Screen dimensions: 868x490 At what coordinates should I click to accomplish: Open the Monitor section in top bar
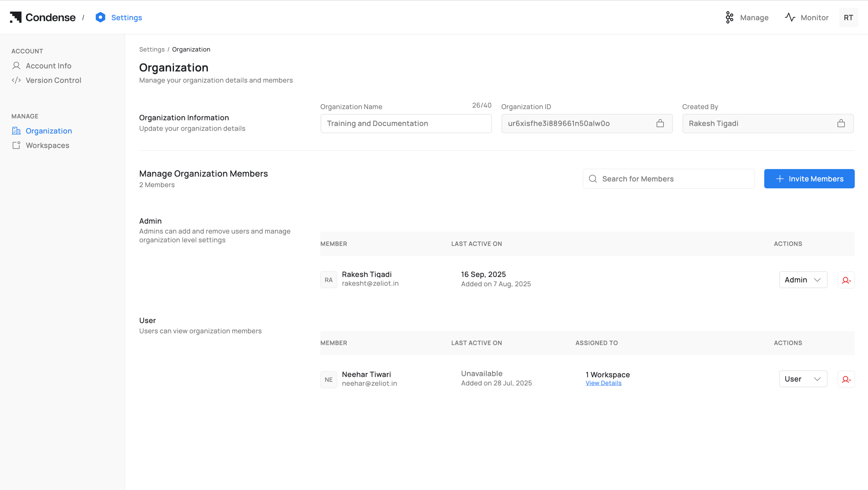click(807, 18)
